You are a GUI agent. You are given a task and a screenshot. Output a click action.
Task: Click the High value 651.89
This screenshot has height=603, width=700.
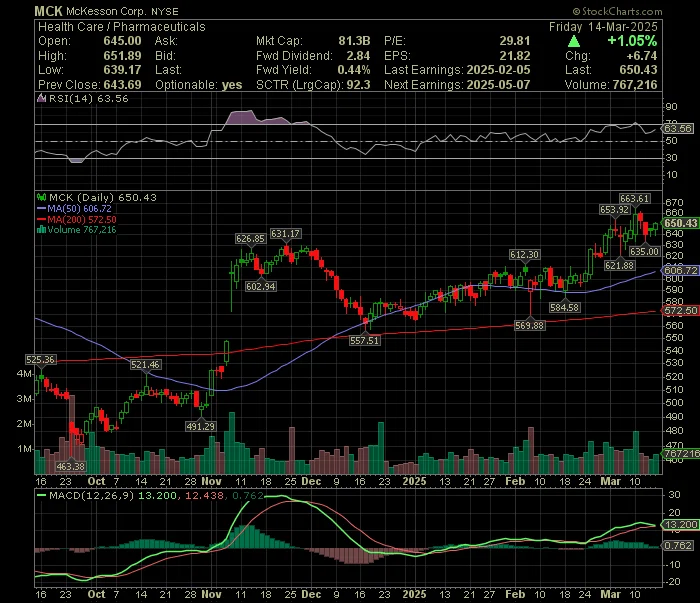tap(122, 56)
